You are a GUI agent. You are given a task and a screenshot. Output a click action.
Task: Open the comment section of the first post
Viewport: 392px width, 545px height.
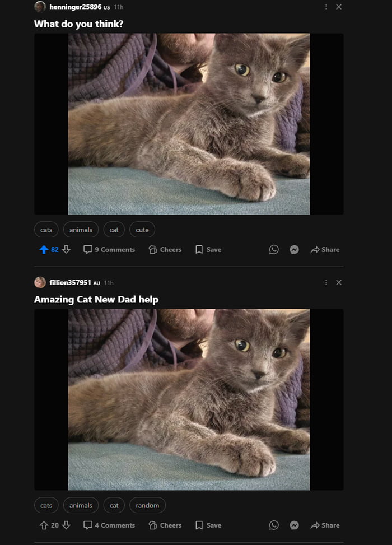coord(109,250)
